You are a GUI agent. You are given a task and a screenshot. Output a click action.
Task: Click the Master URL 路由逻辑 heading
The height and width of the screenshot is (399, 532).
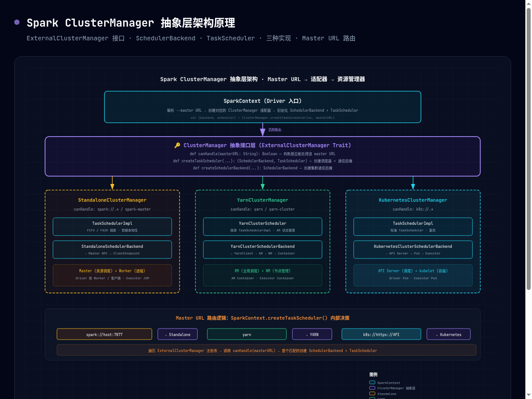tap(262, 318)
